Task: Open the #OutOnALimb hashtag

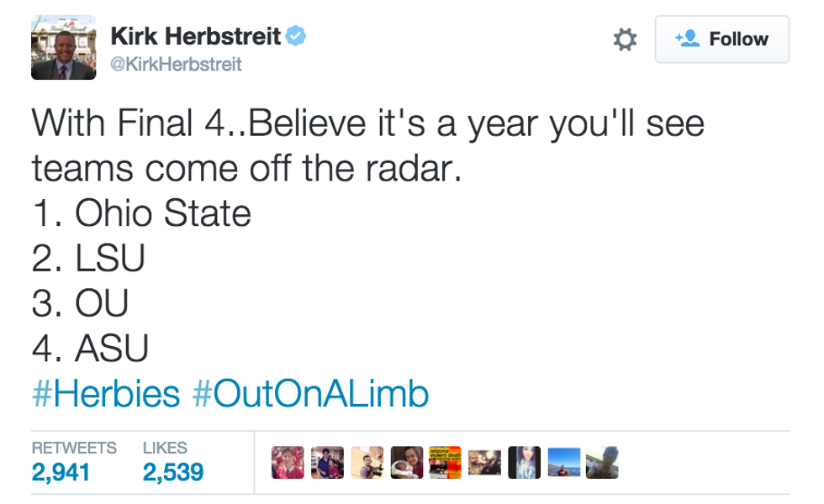Action: (310, 393)
